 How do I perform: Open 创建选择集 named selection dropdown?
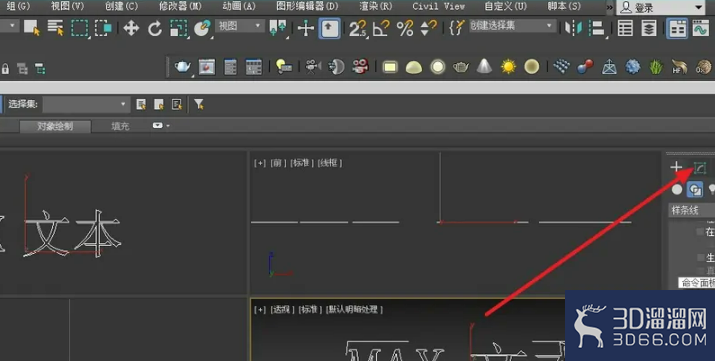(513, 26)
